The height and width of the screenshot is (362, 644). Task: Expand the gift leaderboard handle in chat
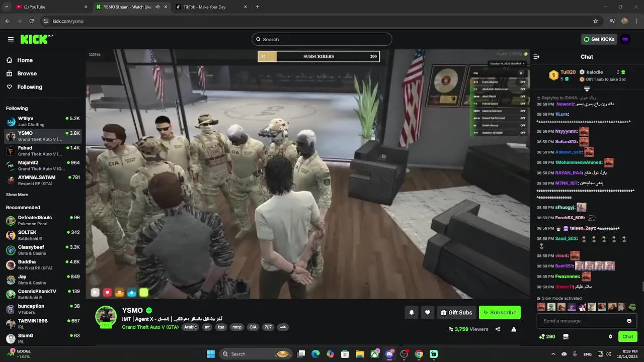(x=587, y=89)
